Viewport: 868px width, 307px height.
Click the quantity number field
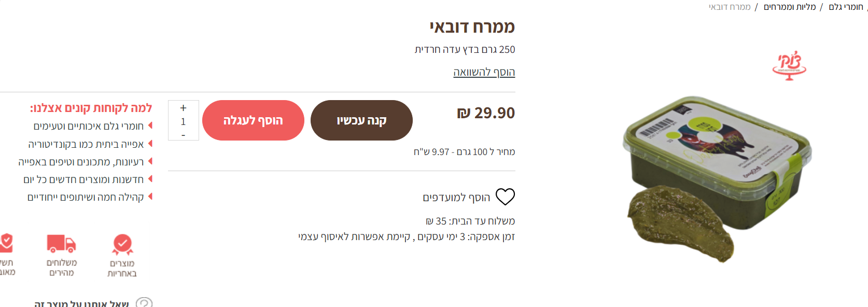(x=183, y=121)
